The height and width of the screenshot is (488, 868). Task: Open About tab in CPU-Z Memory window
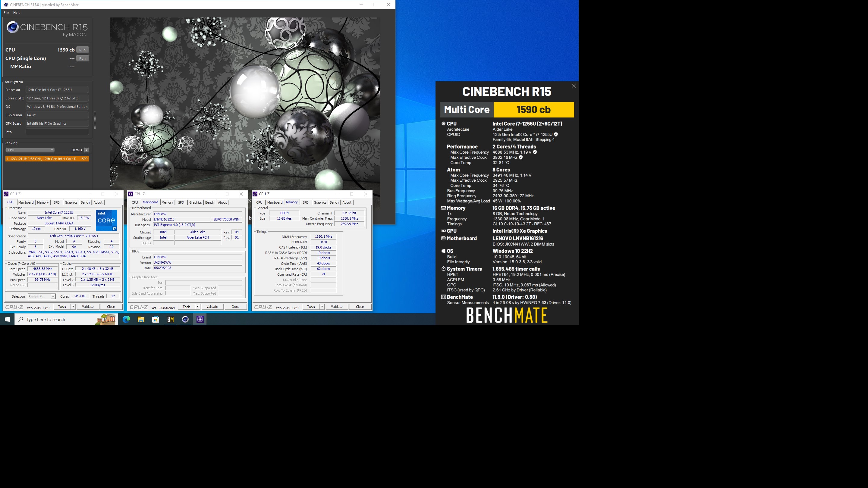[x=347, y=202]
